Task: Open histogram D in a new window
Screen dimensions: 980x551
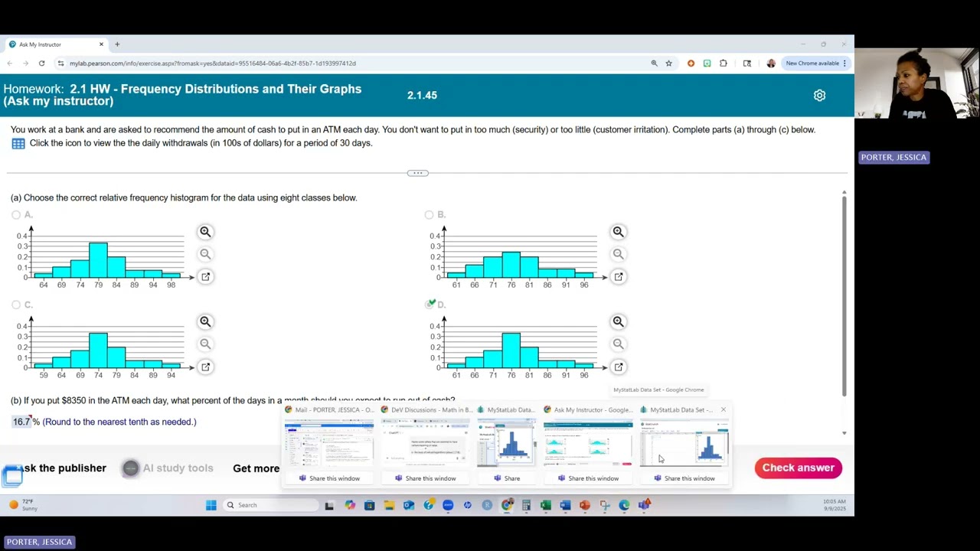Action: (618, 367)
